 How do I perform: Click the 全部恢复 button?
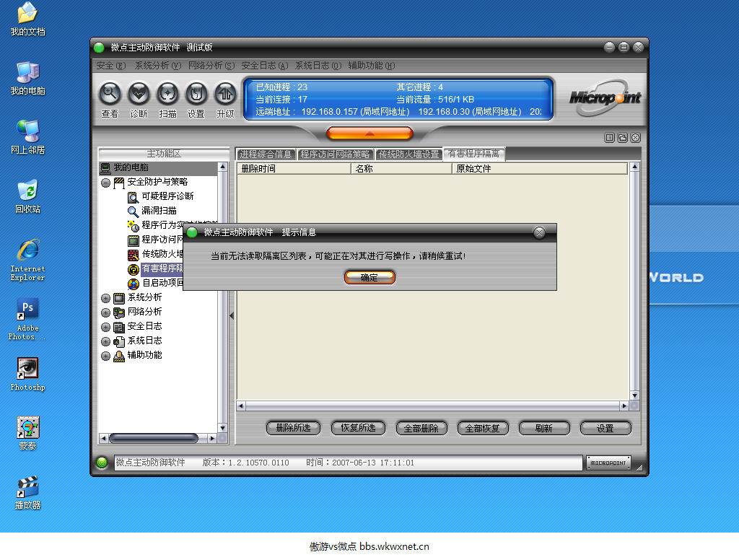[483, 428]
